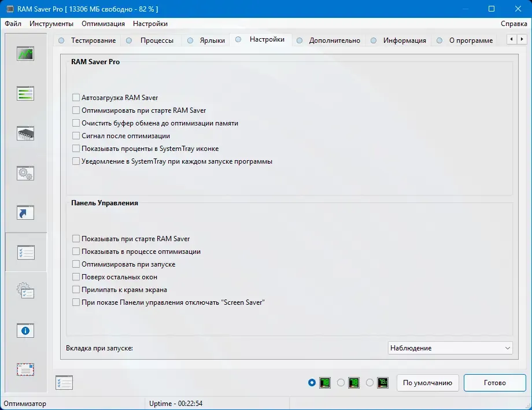Select the Настройки tab
Viewport: 532px width, 410px height.
coord(261,39)
